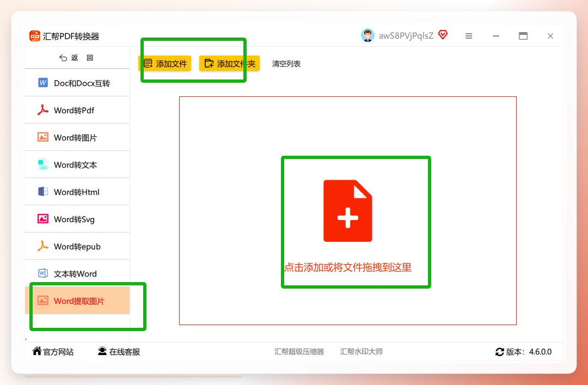Click the red add-file document icon
588x385 pixels.
tap(347, 211)
